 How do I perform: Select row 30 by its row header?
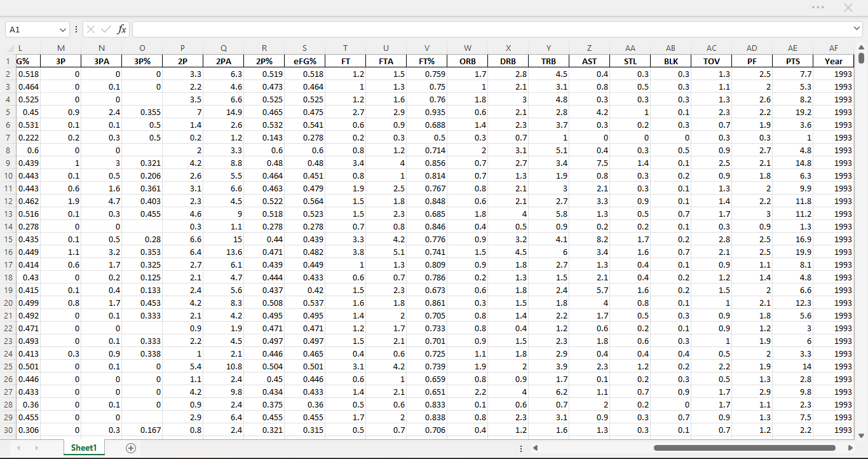click(x=8, y=430)
